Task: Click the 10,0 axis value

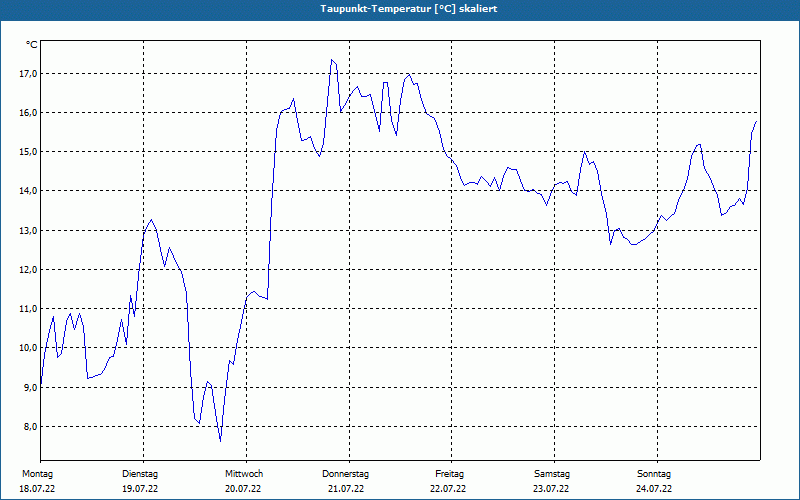Action: tap(28, 348)
